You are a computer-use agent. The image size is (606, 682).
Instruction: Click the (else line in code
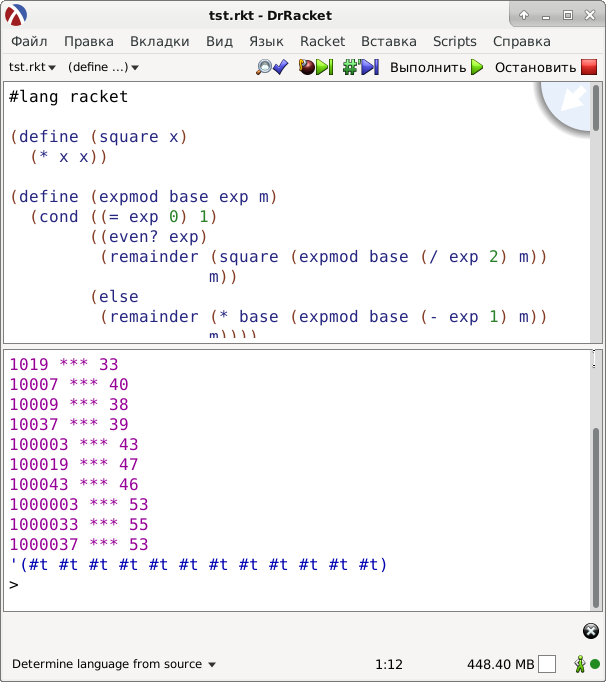[114, 297]
